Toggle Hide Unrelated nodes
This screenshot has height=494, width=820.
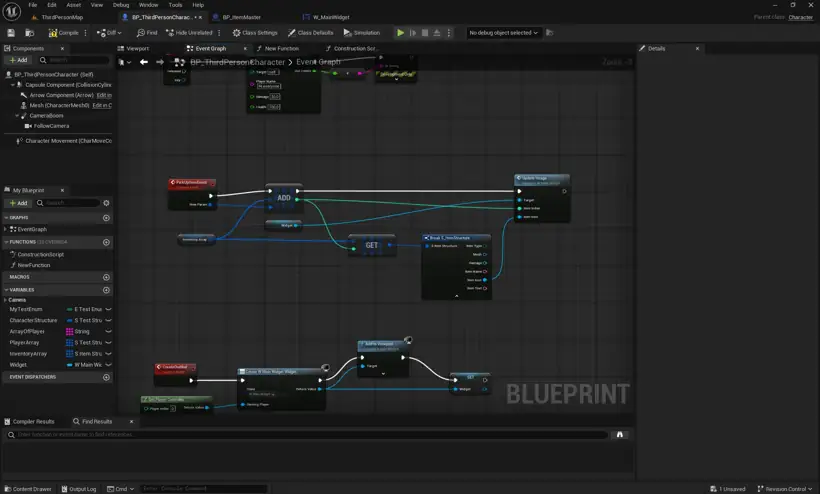pos(189,33)
